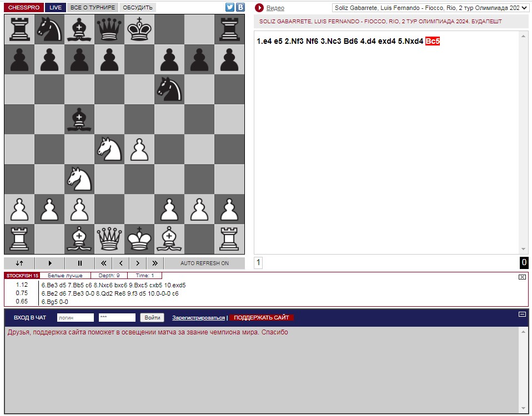Screen dimensions: 532x416
Task: Jump to the first move
Action: [103, 263]
